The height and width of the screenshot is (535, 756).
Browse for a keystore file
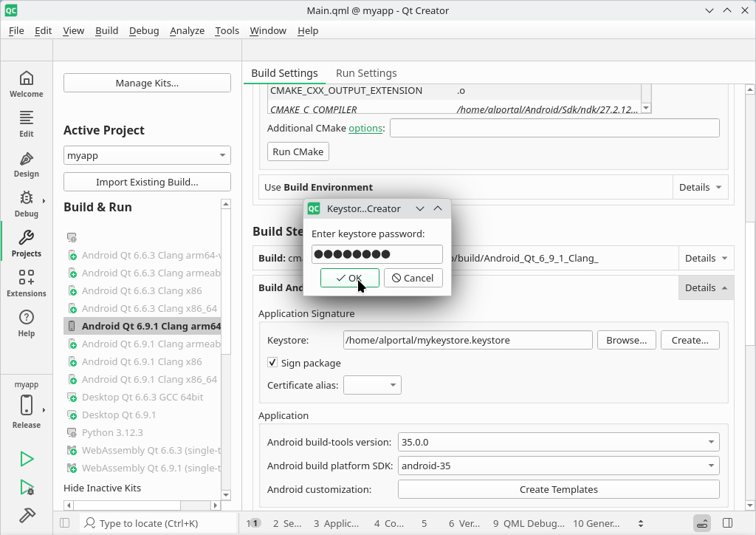pos(626,340)
